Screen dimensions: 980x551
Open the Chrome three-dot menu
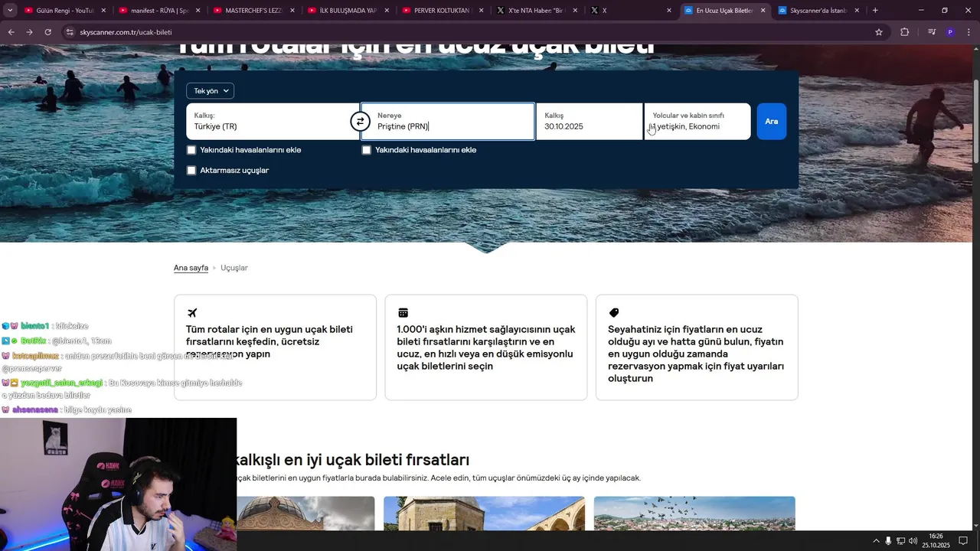click(969, 32)
